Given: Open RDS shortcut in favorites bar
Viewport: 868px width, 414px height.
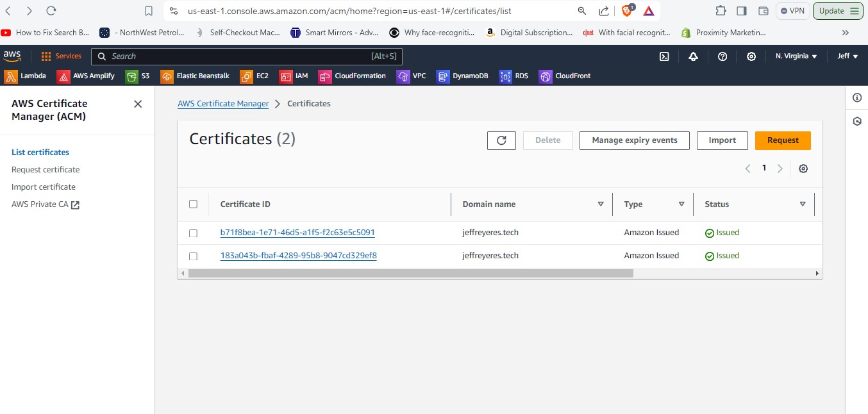Looking at the screenshot, I should coord(514,76).
